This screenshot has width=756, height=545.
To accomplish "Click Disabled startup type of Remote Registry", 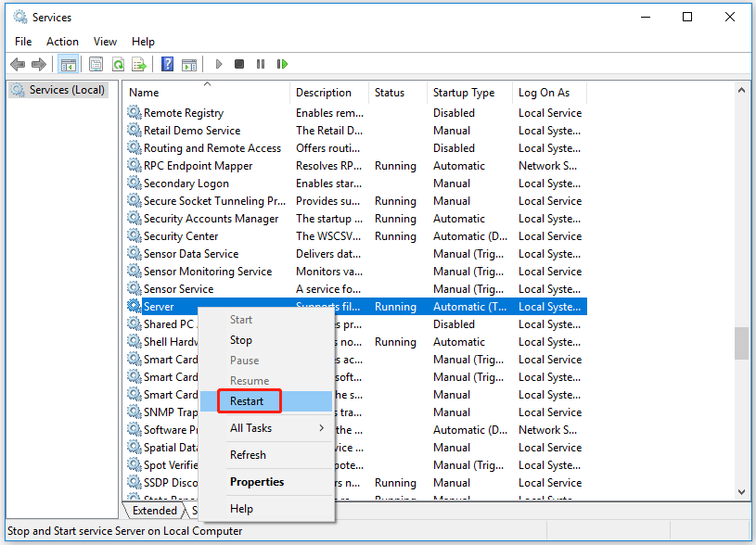I will (x=454, y=113).
